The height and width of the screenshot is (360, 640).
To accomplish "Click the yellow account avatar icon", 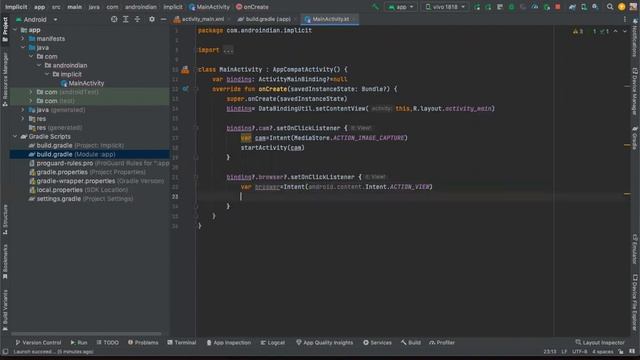I will coord(621,7).
